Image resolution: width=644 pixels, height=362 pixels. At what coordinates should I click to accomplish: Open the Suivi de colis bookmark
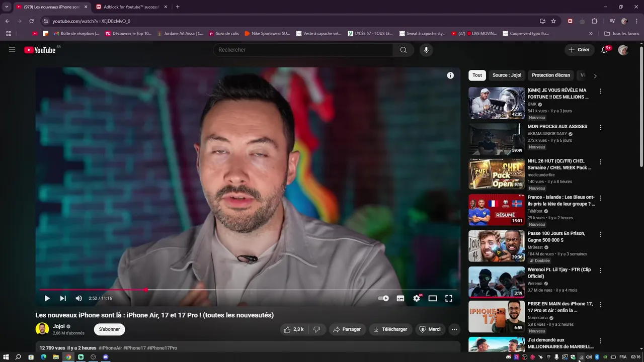coord(223,34)
